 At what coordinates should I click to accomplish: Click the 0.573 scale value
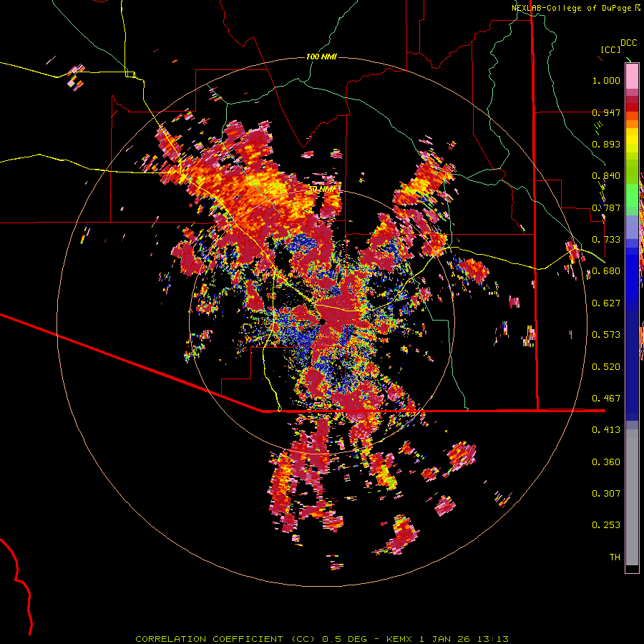click(606, 335)
